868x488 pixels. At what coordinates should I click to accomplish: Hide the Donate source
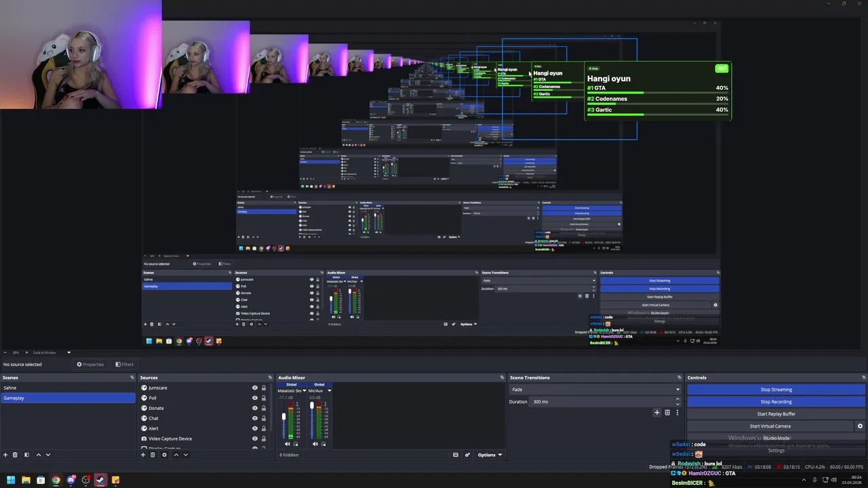[255, 408]
